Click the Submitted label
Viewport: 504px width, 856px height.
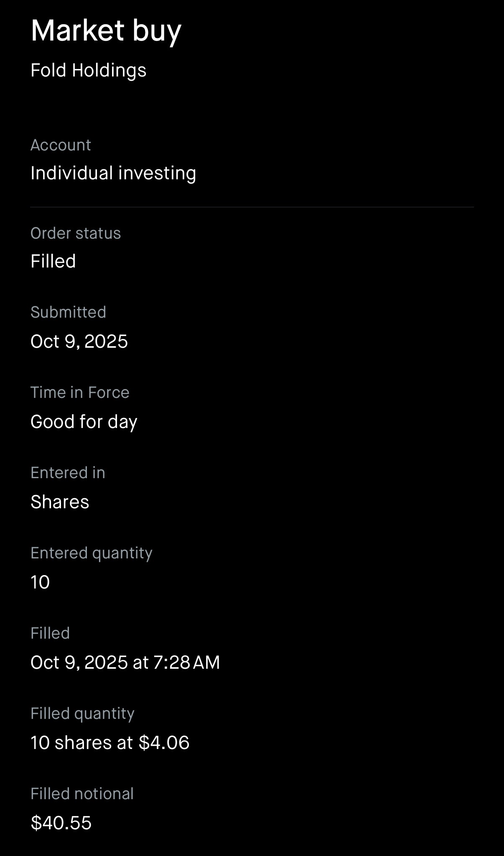tap(68, 312)
